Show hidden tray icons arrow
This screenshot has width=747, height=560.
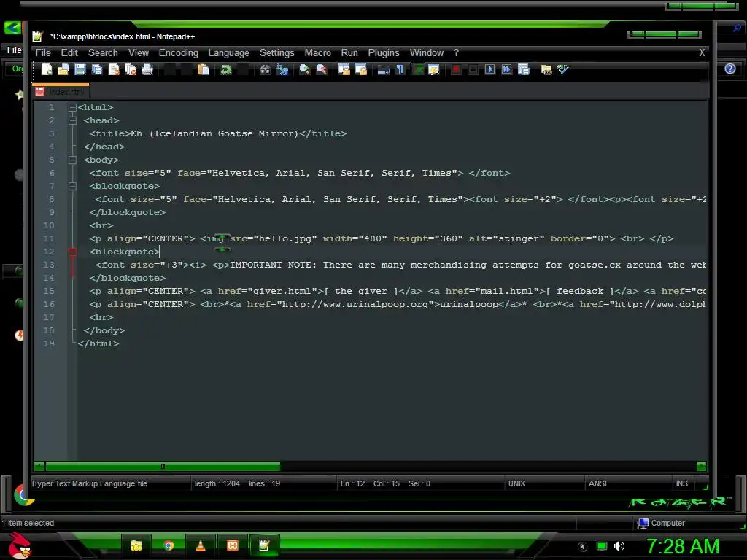(583, 547)
